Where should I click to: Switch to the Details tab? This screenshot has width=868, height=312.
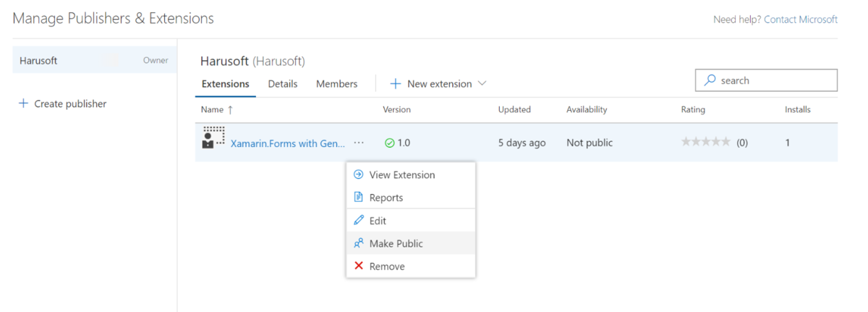point(283,84)
